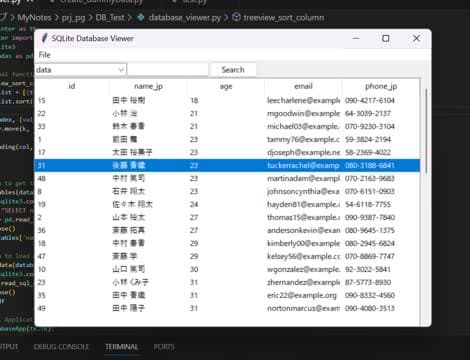Select row with email hayden81@example
The width and height of the screenshot is (470, 360).
click(227, 204)
